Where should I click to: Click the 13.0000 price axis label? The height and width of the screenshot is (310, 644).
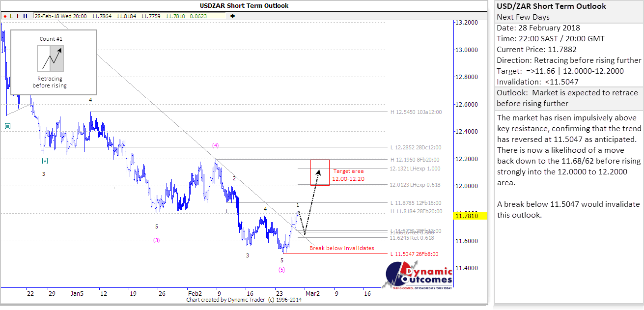[466, 50]
